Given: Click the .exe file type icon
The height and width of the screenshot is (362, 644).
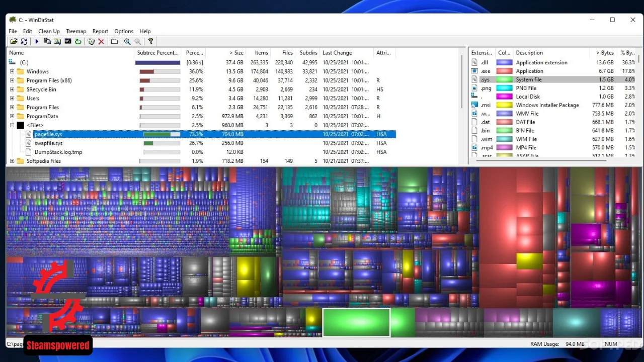Looking at the screenshot, I should 474,71.
